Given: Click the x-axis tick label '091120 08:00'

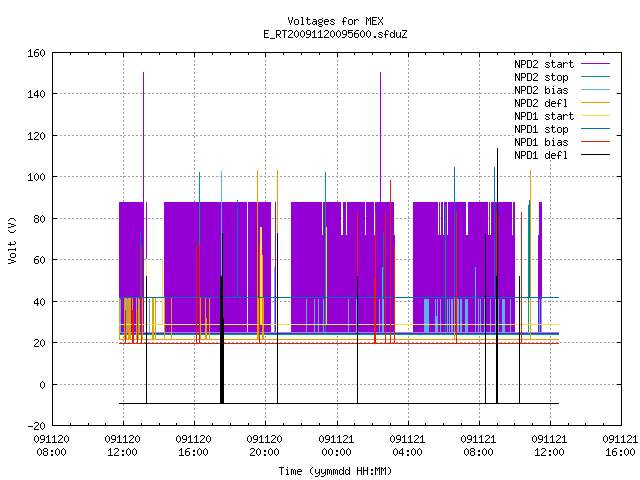Looking at the screenshot, I should pos(51,446).
